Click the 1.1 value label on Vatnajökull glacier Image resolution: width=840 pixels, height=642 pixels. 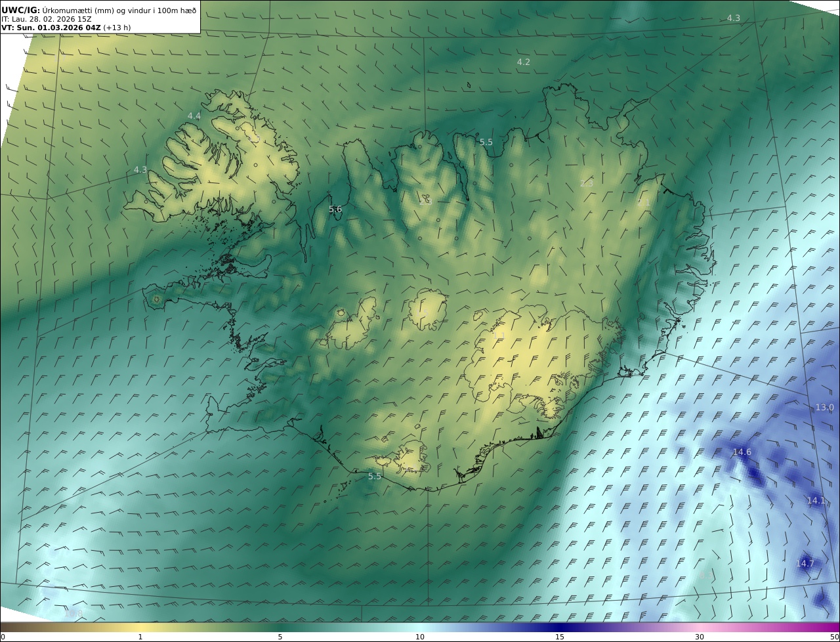click(498, 335)
